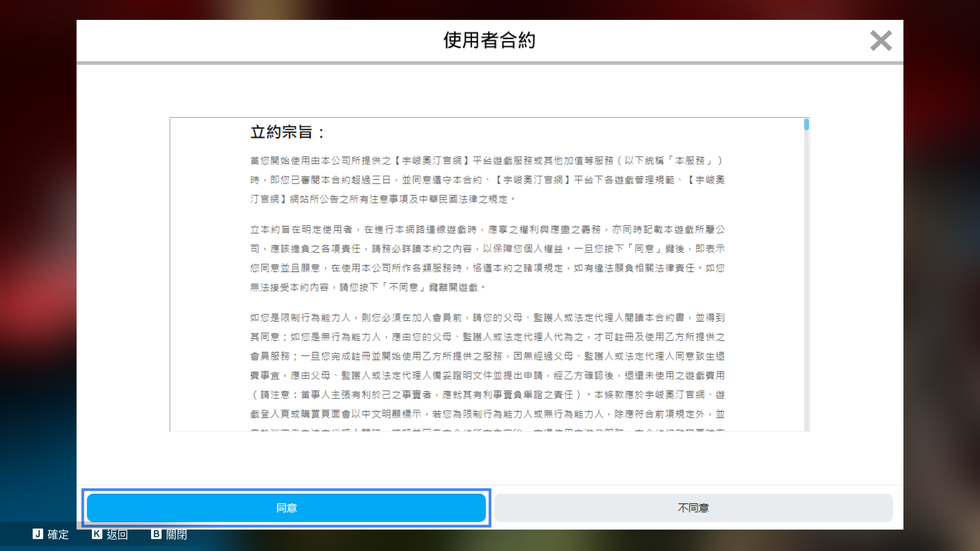
Task: Click paragraph starting 立本約旨在明定使用者
Action: 487,258
